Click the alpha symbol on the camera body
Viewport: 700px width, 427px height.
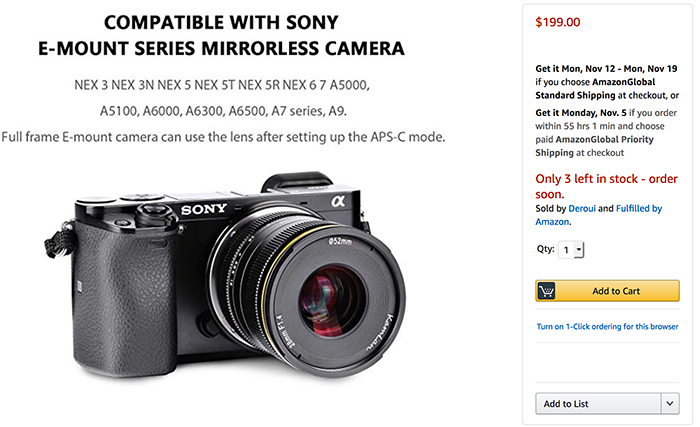click(x=338, y=201)
